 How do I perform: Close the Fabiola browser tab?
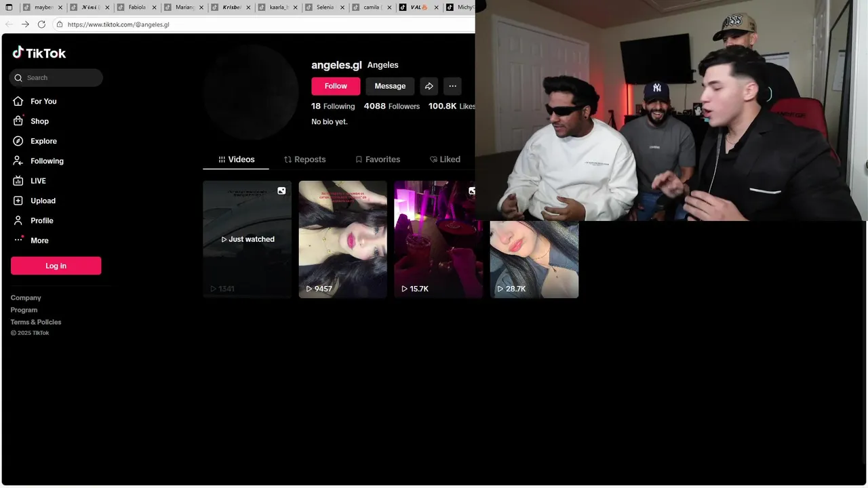(154, 7)
